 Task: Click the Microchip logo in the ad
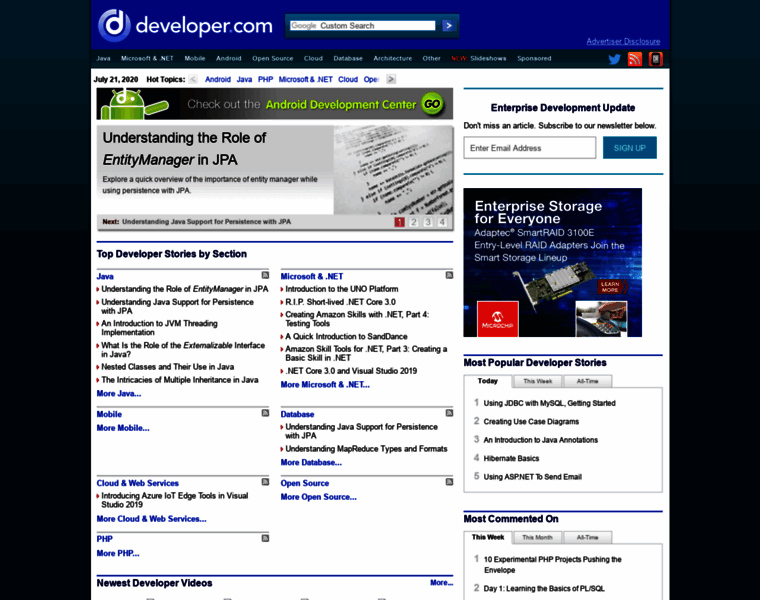click(x=498, y=319)
